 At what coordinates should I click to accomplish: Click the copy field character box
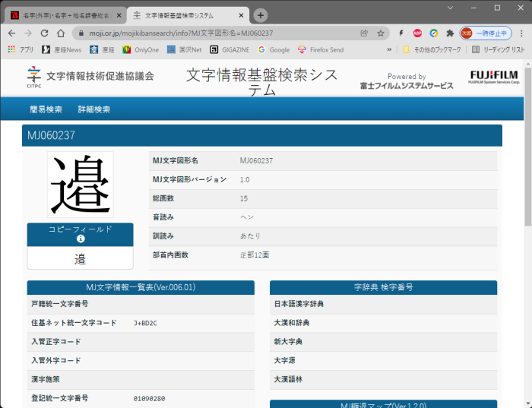[81, 259]
